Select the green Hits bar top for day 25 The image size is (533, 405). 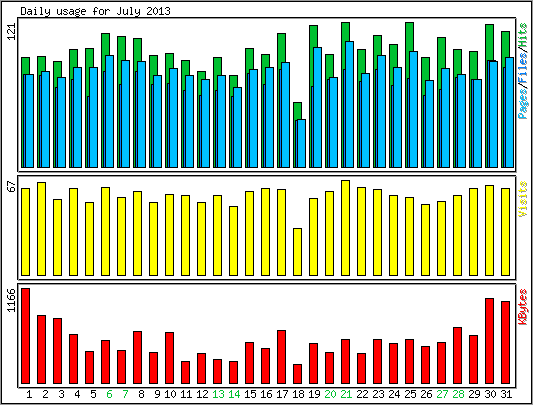pos(409,36)
